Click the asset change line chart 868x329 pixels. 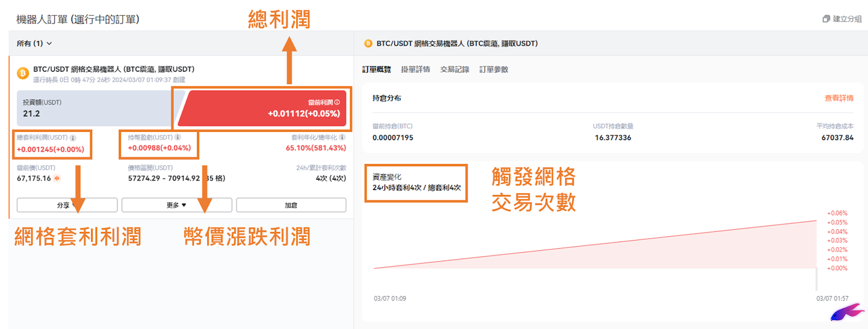595,244
